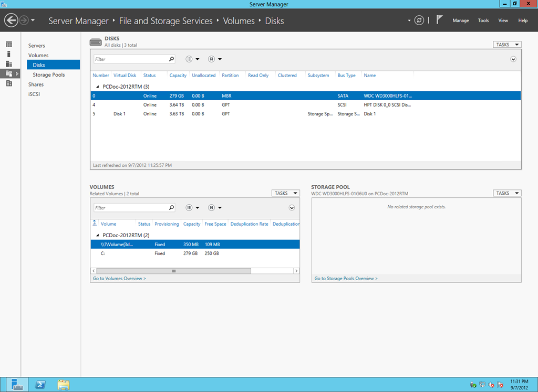This screenshot has height=392, width=538.
Task: Click the network tray icon in taskbar
Action: pos(482,385)
